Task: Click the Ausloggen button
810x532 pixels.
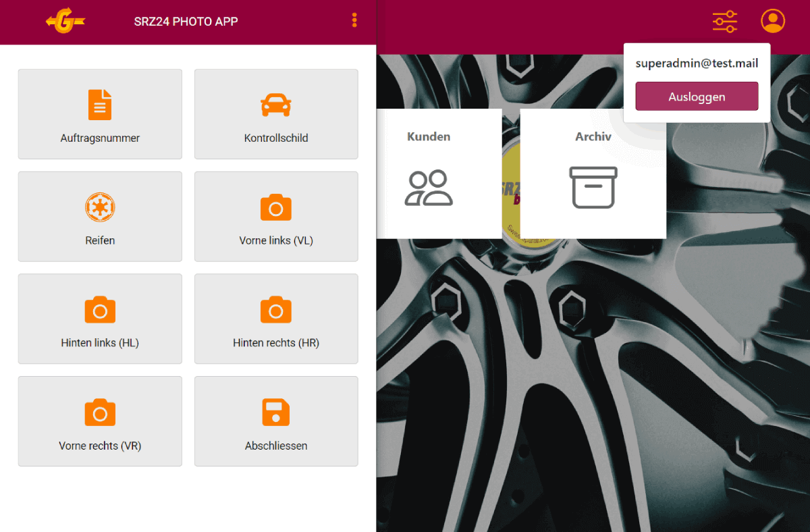Action: 697,97
